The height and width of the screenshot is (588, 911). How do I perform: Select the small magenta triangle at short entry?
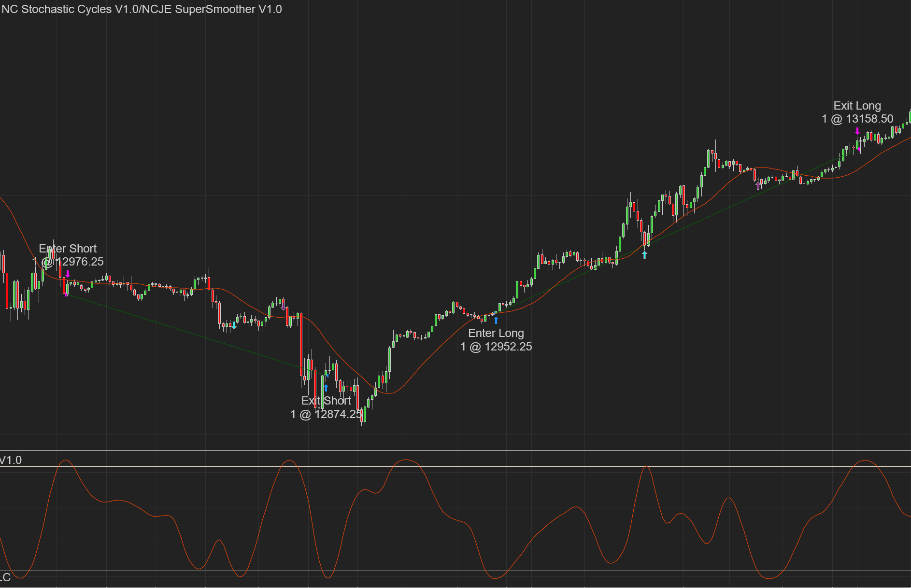click(x=66, y=294)
